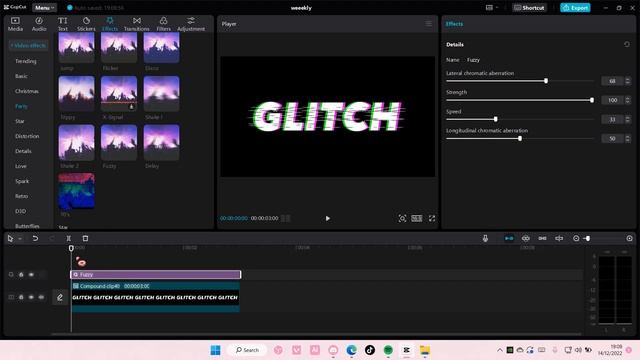
Task: Toggle the linkage icon in timeline toolbar
Action: pyautogui.click(x=542, y=238)
